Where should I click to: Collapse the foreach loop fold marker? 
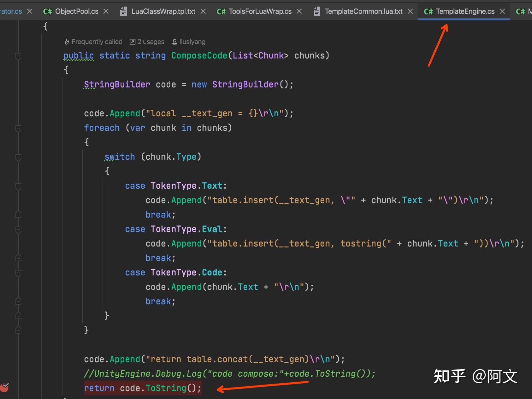pyautogui.click(x=18, y=129)
